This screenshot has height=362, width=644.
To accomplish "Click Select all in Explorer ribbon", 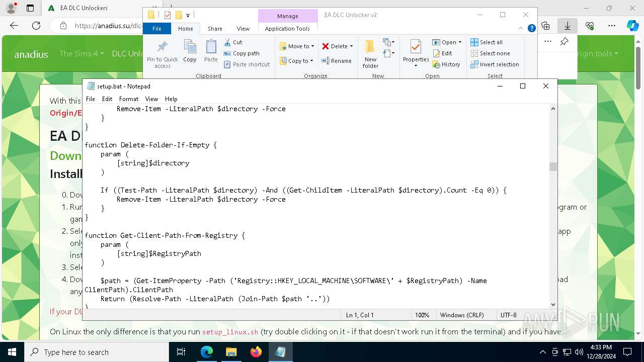I will [487, 42].
